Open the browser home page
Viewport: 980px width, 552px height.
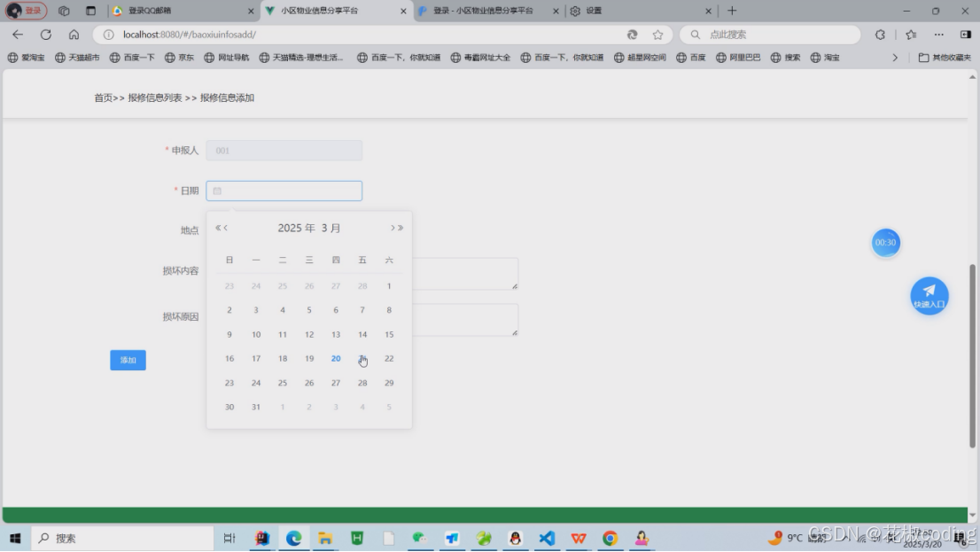[x=74, y=35]
